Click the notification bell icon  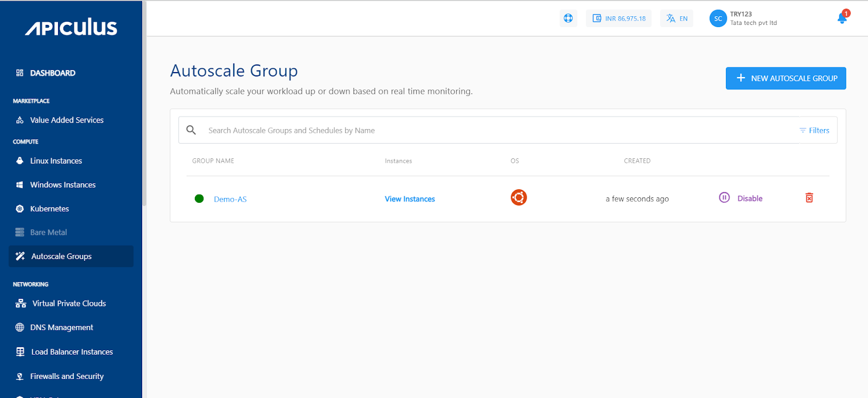(841, 18)
